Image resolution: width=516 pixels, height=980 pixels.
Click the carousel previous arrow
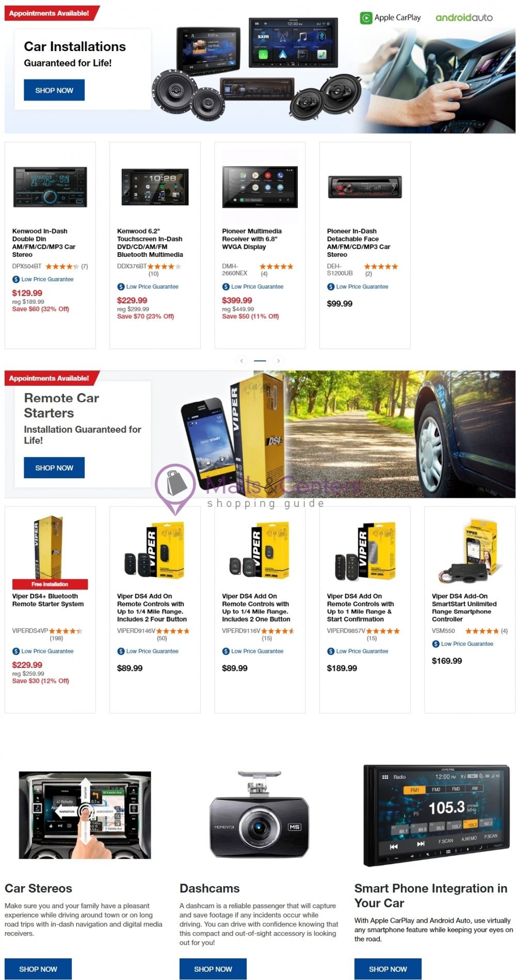tap(241, 361)
